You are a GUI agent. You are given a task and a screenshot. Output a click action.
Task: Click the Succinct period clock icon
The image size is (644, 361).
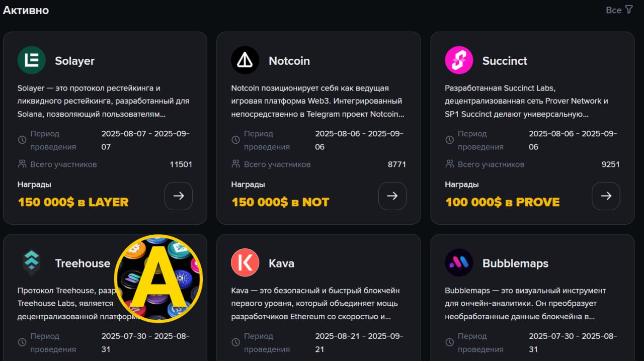[449, 140]
